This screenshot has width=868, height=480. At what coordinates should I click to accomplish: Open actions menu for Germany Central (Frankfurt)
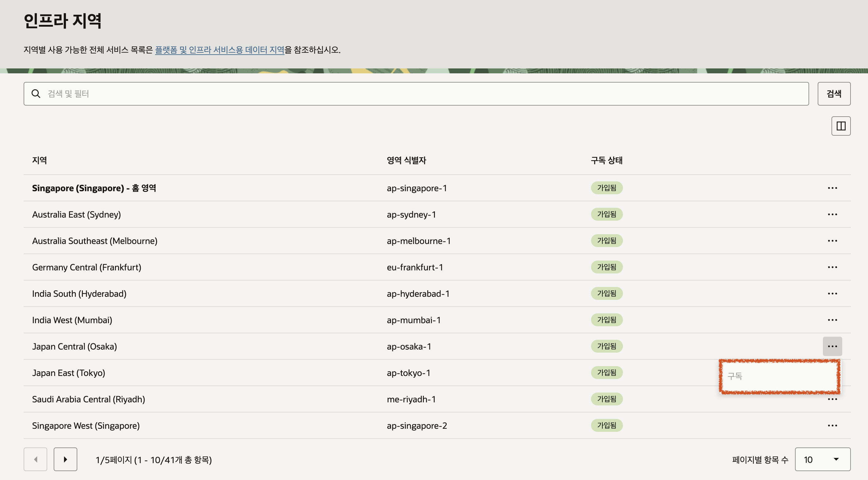point(832,267)
